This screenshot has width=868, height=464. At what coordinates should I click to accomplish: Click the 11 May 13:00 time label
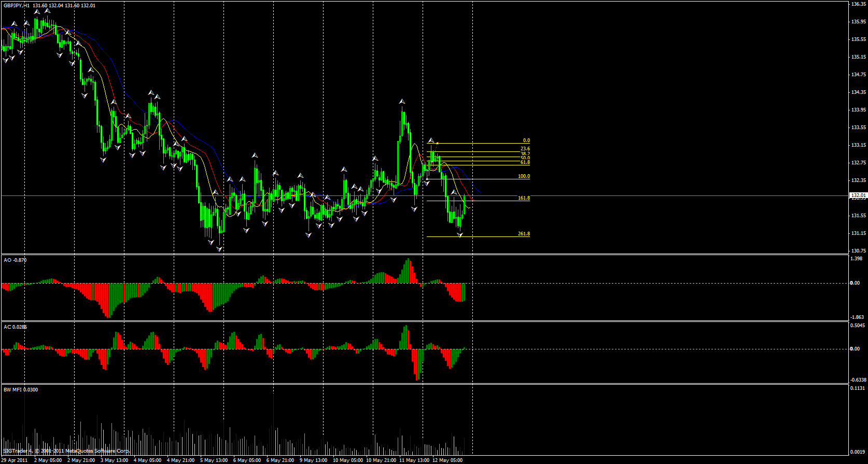coord(414,460)
